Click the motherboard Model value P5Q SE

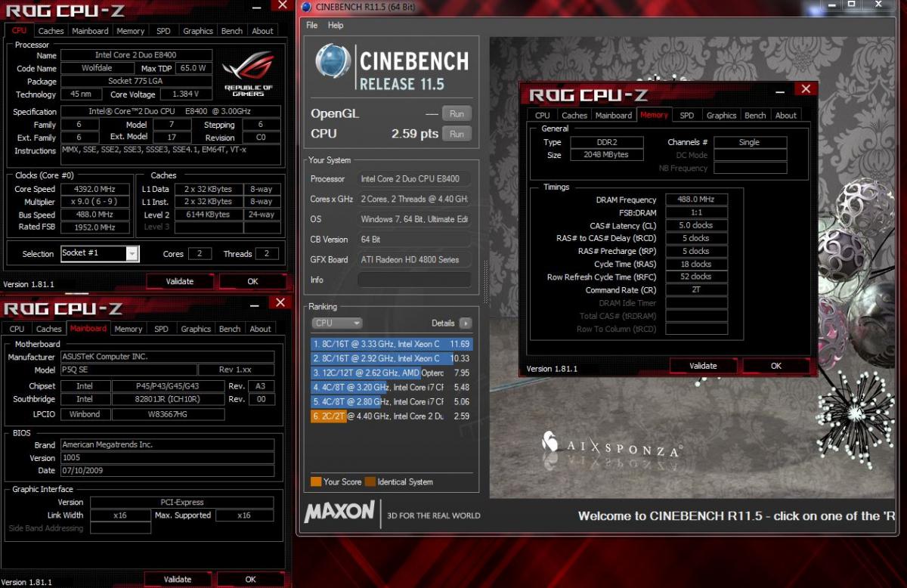128,370
